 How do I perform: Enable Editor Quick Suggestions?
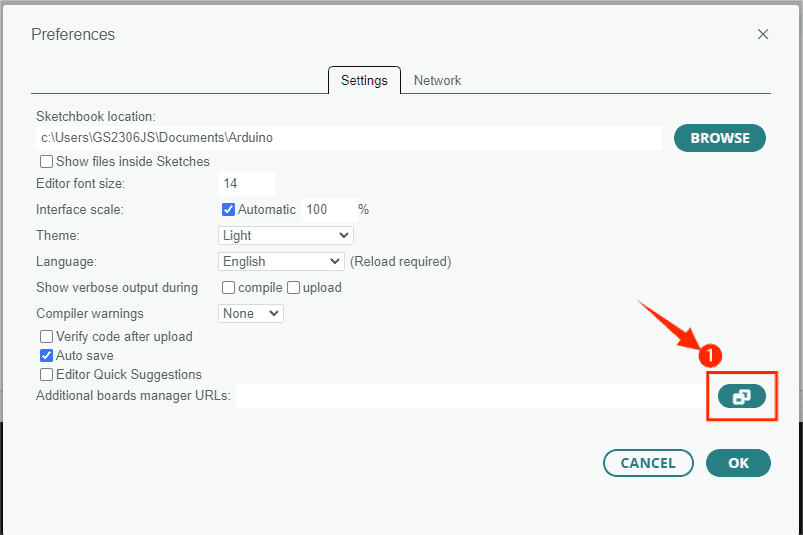pos(47,374)
